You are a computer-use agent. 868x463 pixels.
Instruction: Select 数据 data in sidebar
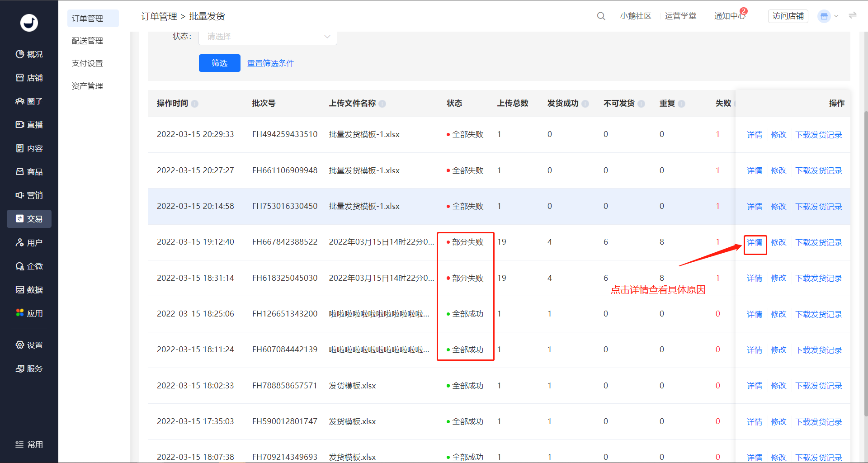point(29,290)
